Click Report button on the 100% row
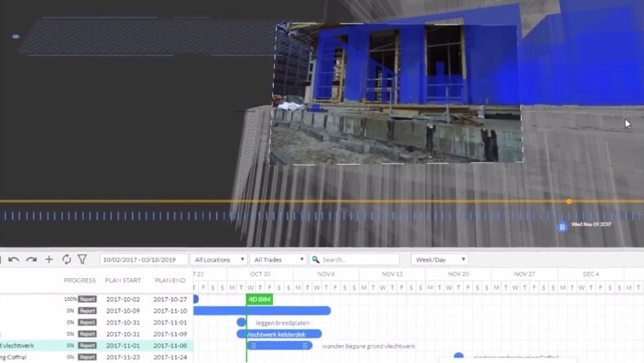The image size is (644, 363). pyautogui.click(x=87, y=299)
